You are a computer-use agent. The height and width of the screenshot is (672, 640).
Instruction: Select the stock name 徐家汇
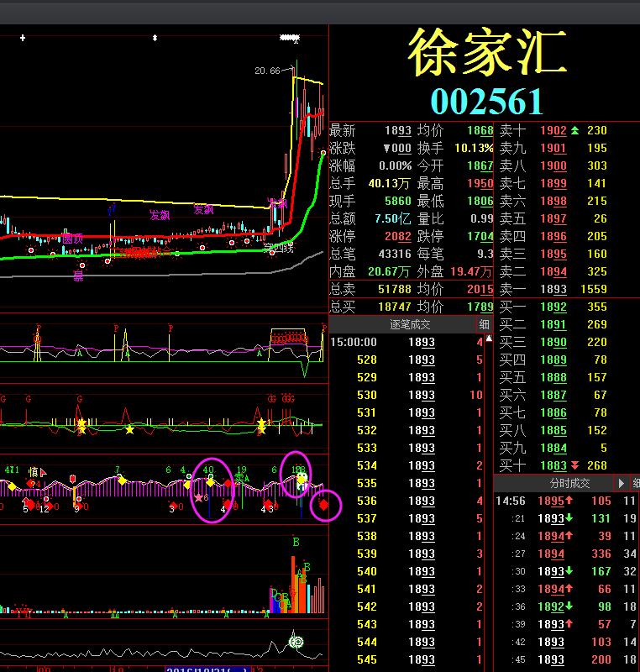(x=487, y=52)
